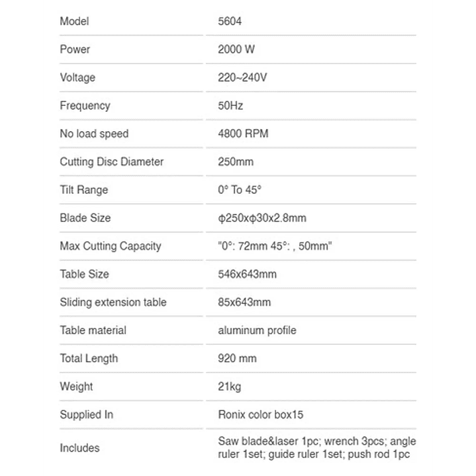Click the 21kg weight value
The width and height of the screenshot is (476, 476).
point(230,387)
